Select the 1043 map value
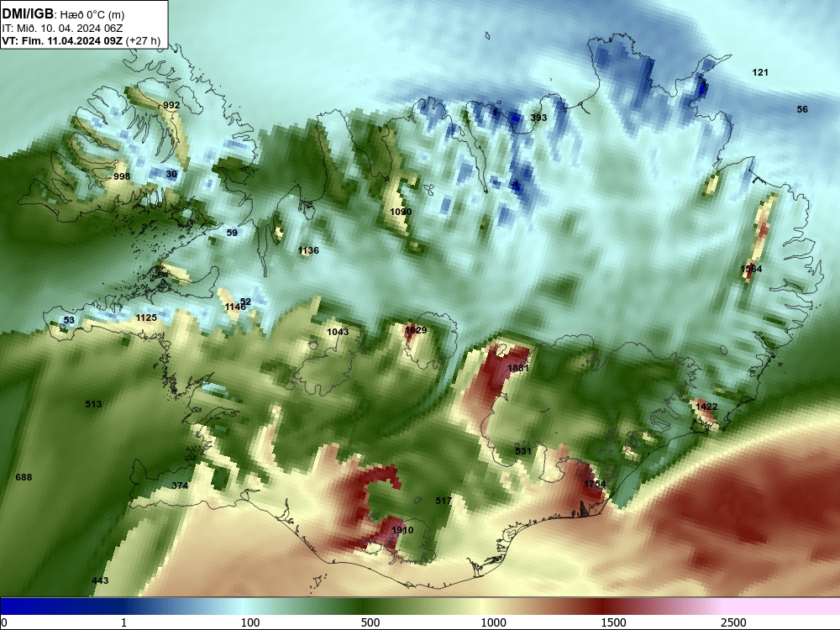Viewport: 840px width, 630px height. click(338, 332)
